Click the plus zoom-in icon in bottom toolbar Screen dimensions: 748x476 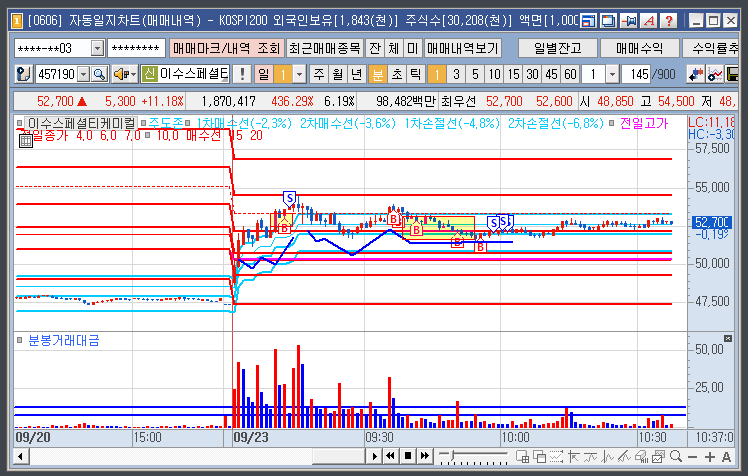coord(709,457)
